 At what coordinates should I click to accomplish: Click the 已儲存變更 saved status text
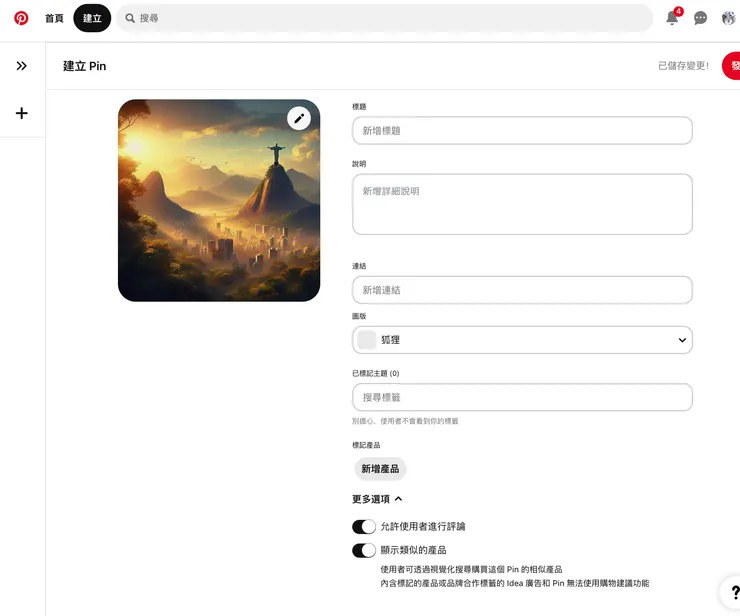[683, 66]
